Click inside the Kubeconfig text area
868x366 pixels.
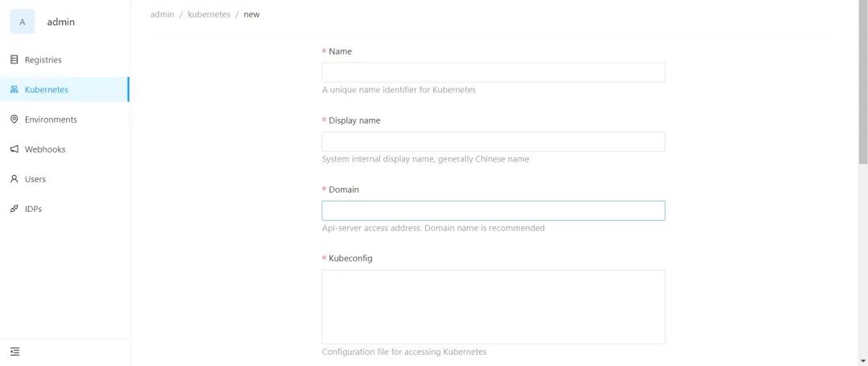pos(493,307)
